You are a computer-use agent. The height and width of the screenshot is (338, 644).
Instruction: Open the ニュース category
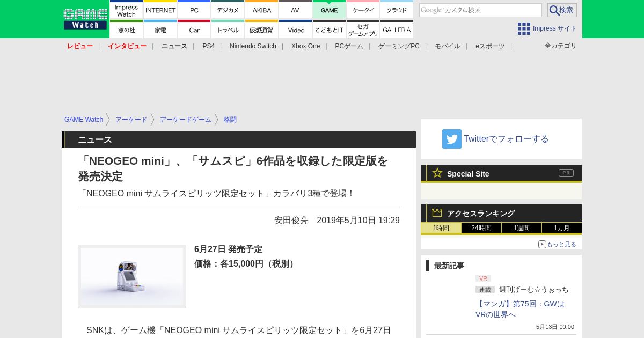[x=174, y=46]
